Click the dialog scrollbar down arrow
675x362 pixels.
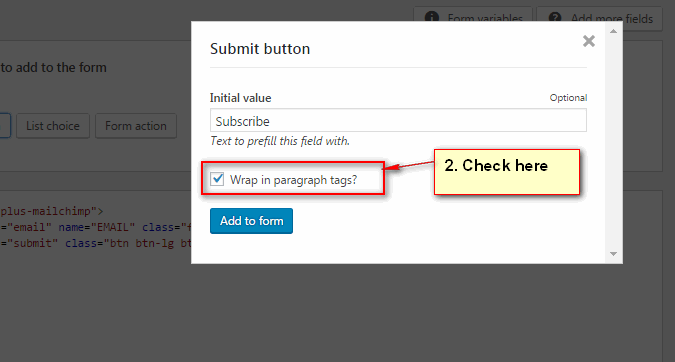[613, 254]
